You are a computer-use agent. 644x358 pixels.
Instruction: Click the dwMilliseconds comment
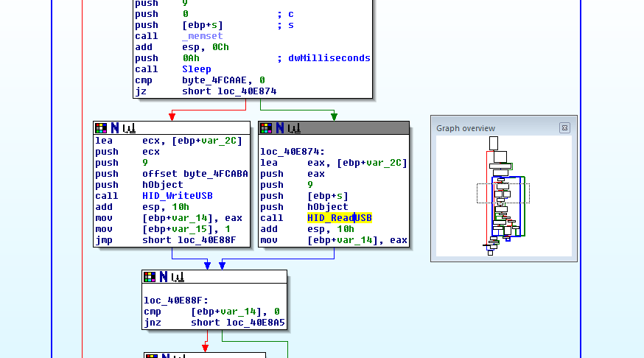point(324,58)
